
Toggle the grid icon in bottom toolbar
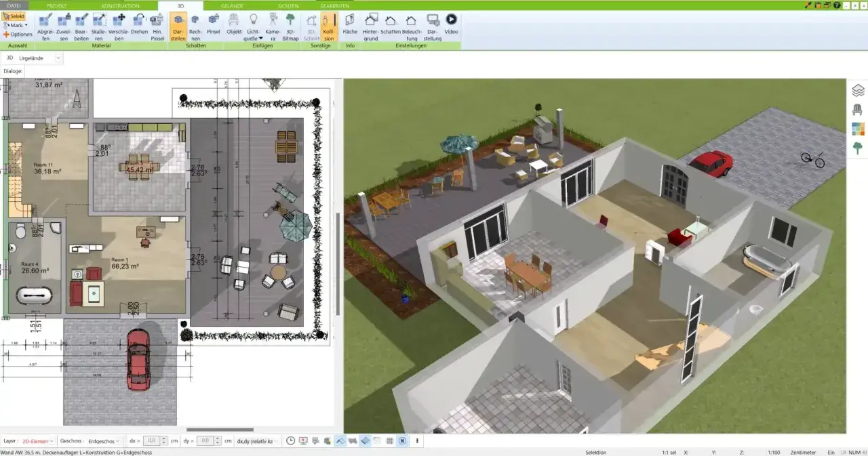390,440
